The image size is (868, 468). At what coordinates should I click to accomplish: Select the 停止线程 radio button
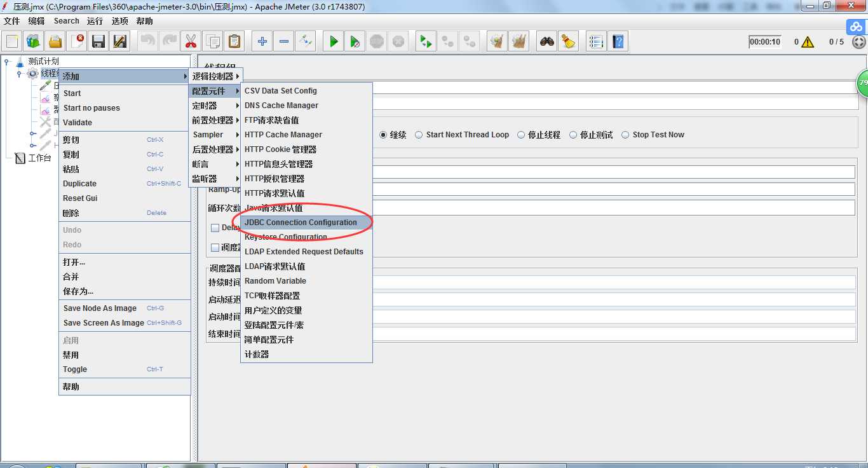coord(521,135)
